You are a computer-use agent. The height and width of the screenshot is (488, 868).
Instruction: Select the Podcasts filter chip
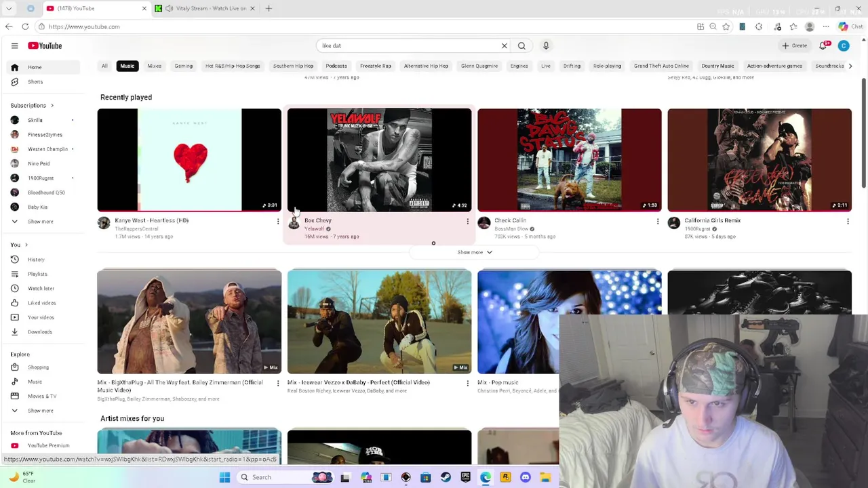[336, 66]
